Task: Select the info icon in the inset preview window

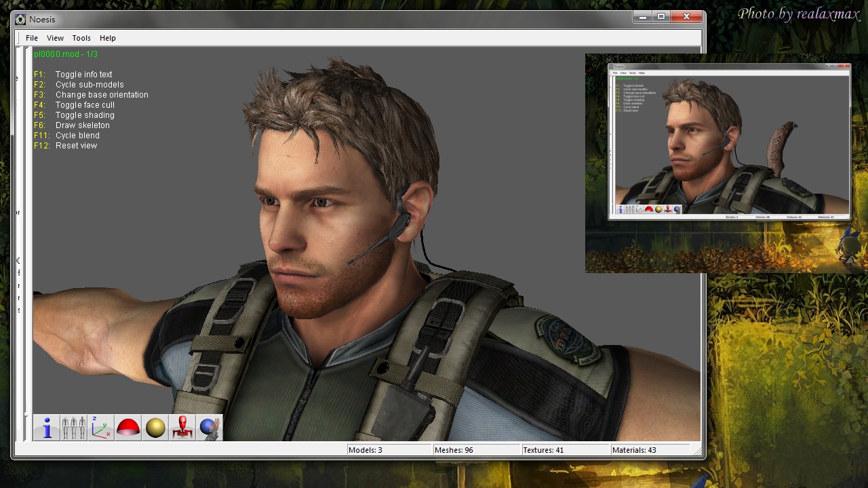Action: (x=620, y=209)
